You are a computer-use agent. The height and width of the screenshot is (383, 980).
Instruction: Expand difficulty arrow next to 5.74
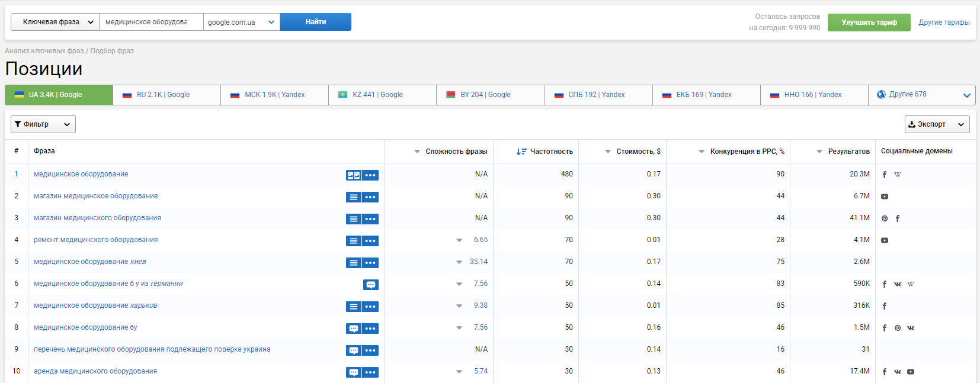(x=459, y=372)
